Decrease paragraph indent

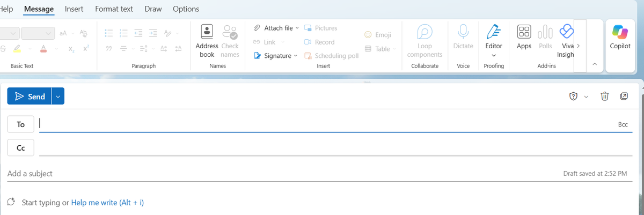[x=138, y=33]
